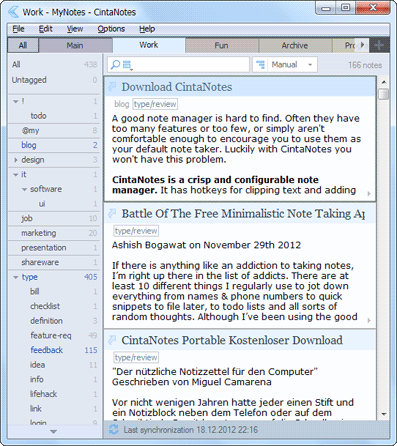The width and height of the screenshot is (397, 446).
Task: Collapse the type tag tree
Action: tap(16, 277)
